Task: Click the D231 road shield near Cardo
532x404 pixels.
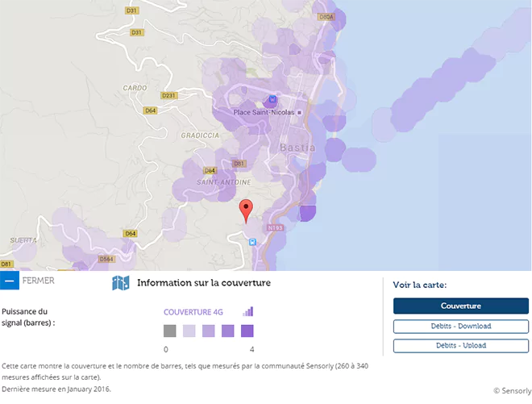Action: pos(169,95)
